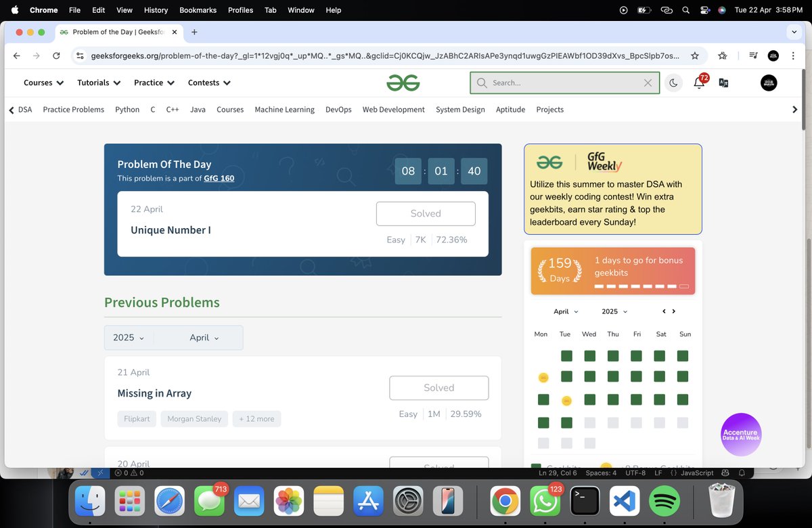Expand the + 12 more tags
The width and height of the screenshot is (812, 528).
click(256, 419)
